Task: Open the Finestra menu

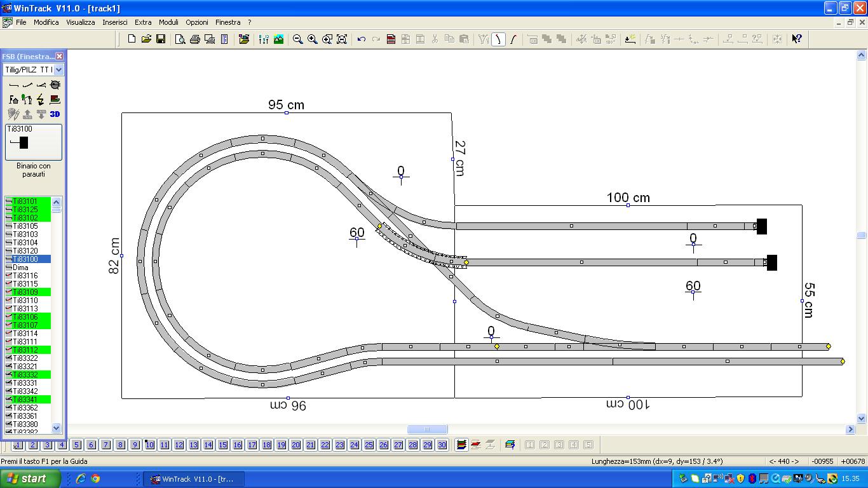Action: coord(228,22)
